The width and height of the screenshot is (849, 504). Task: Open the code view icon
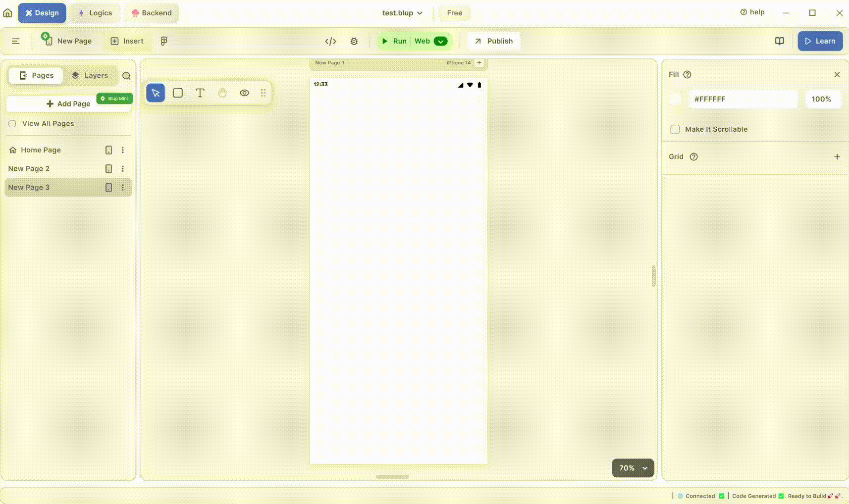[x=330, y=41]
